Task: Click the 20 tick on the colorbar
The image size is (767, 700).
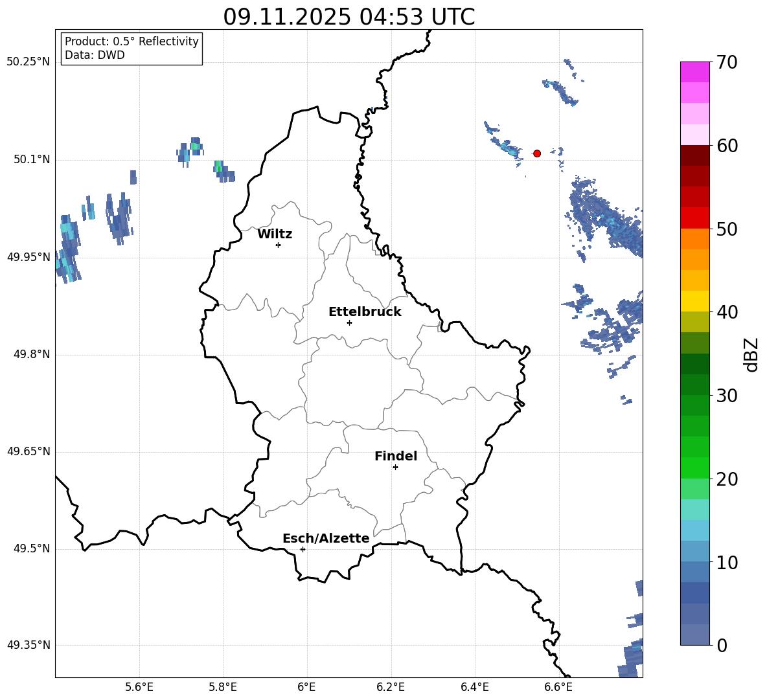Action: (x=727, y=479)
